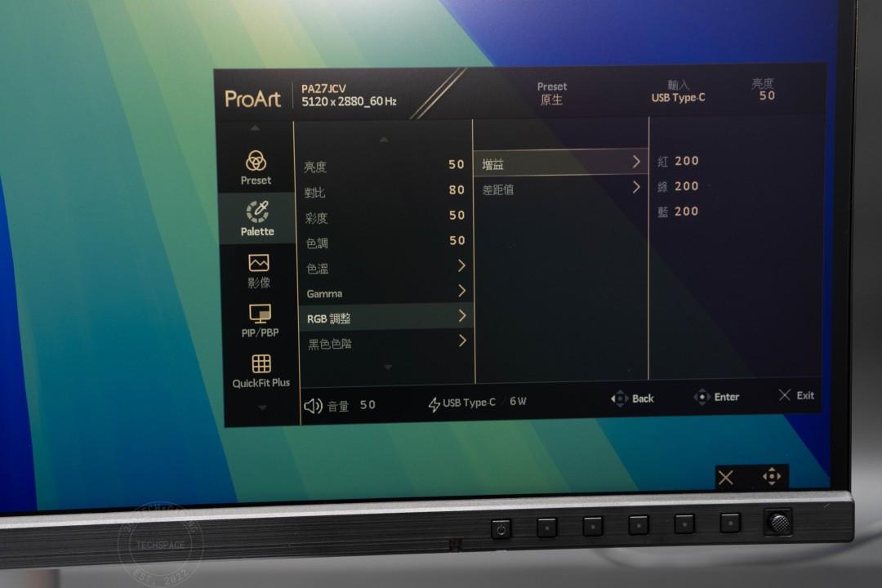Click the 色調 value 50
Screen dimensions: 882x588
point(457,241)
